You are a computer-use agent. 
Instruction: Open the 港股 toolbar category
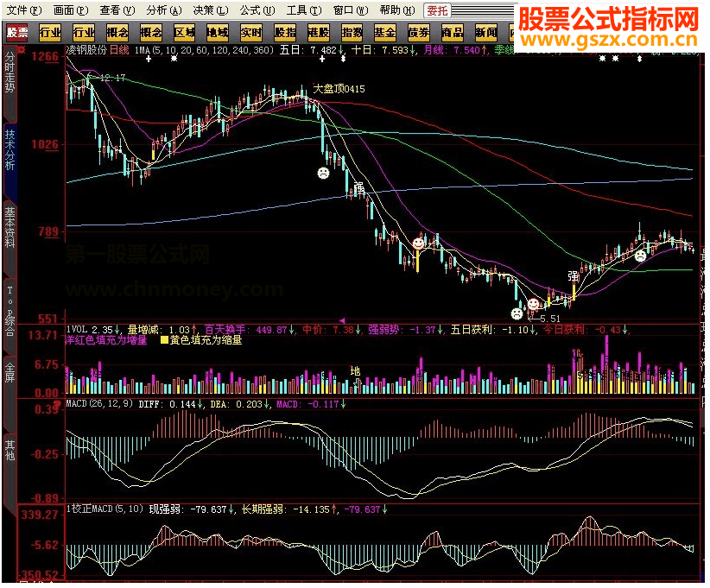tap(319, 33)
